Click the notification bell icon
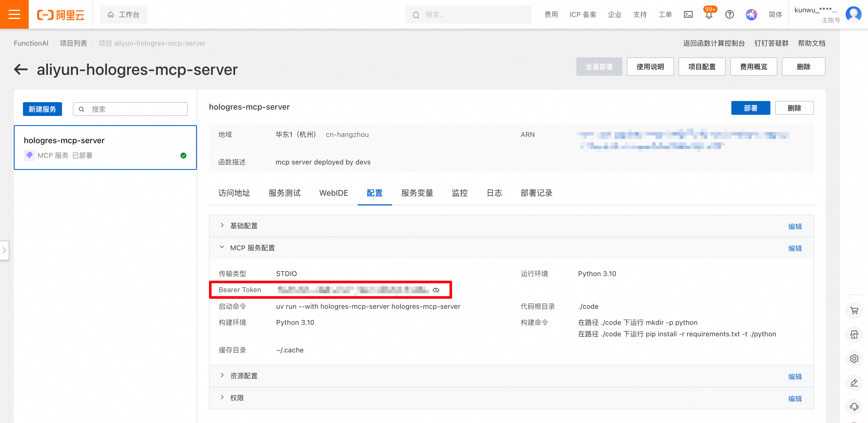 point(709,15)
